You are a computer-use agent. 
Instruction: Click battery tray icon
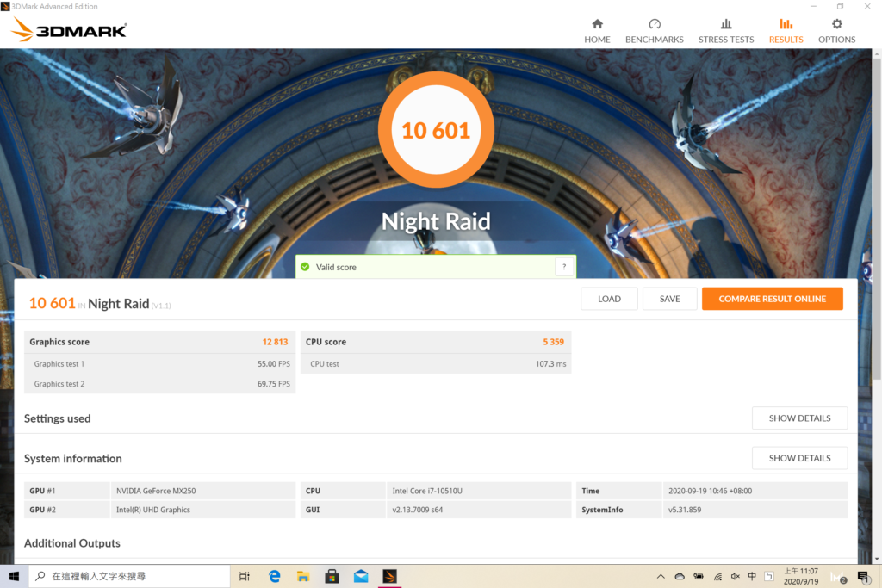[x=698, y=576]
